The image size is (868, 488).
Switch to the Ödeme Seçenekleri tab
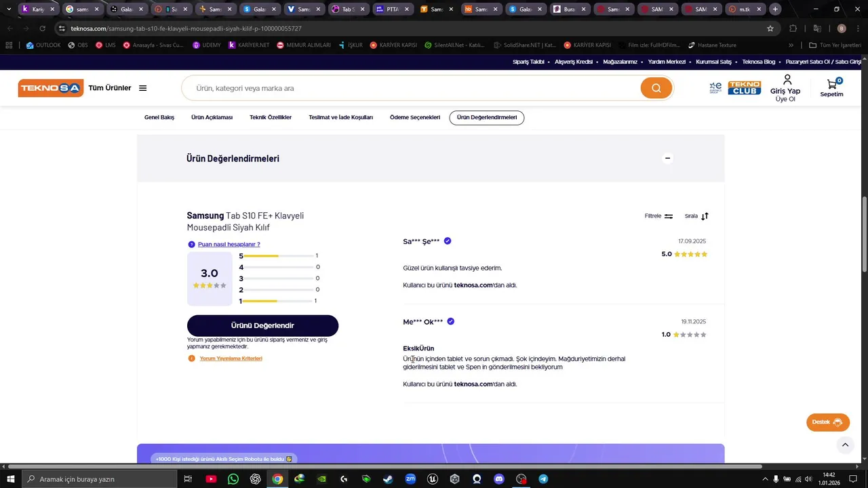(x=415, y=117)
